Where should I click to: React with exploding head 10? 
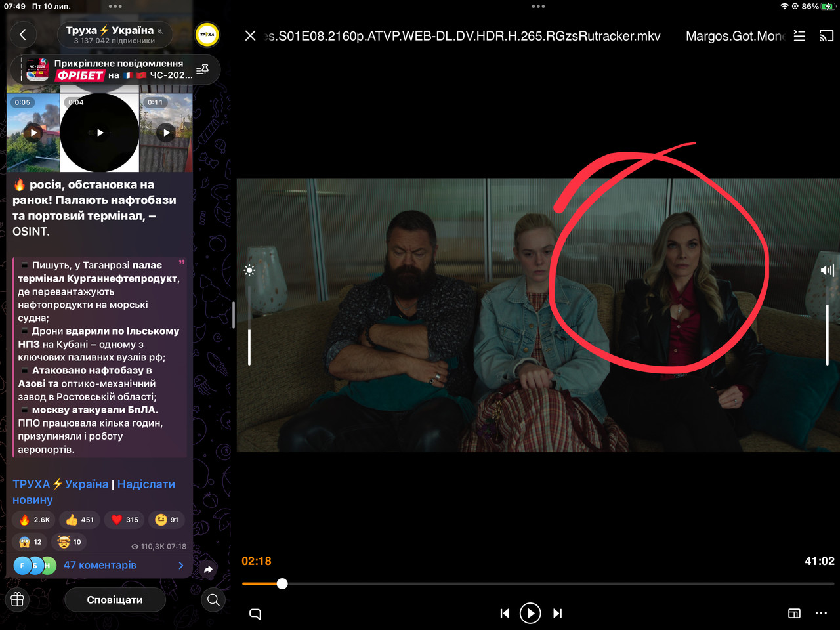pos(69,542)
